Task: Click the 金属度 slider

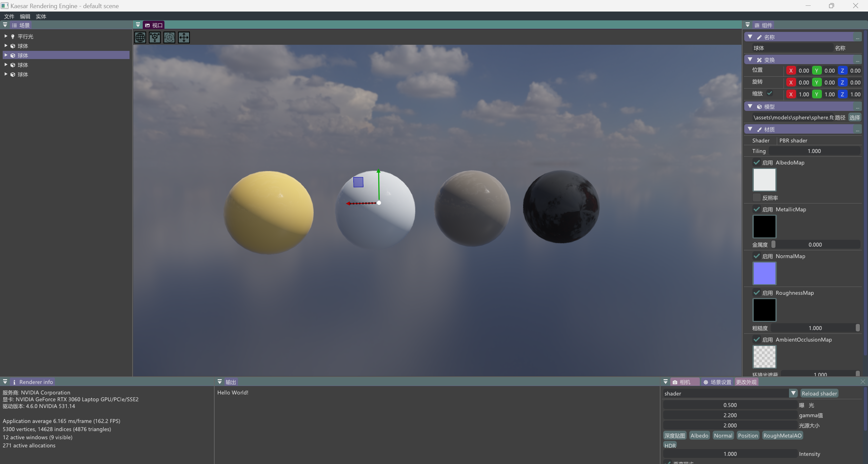Action: (x=815, y=245)
